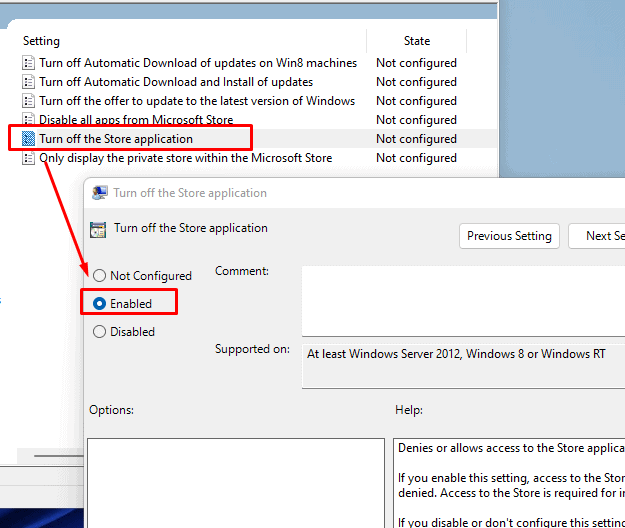The width and height of the screenshot is (625, 528).
Task: Select policy icon for Win8 machines update setting
Action: coord(28,63)
